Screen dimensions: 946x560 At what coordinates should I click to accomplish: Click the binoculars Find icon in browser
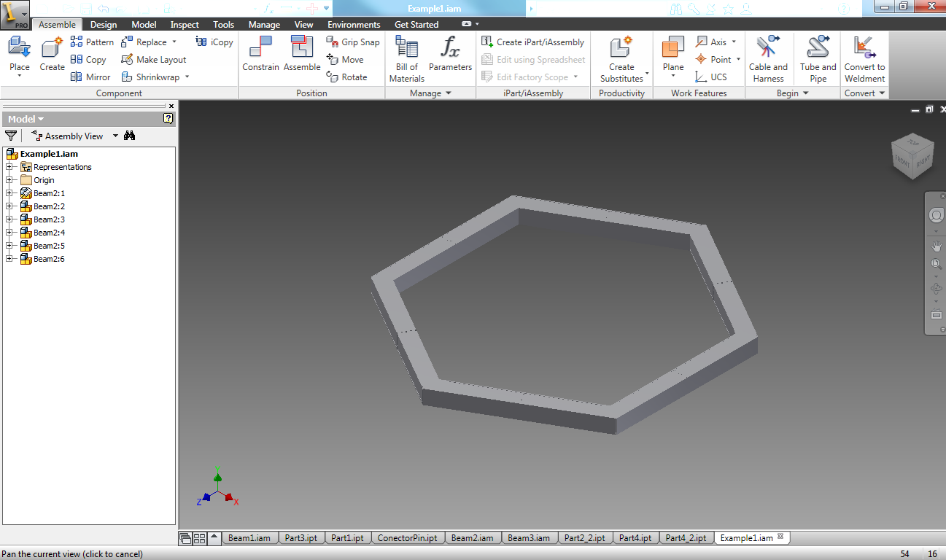tap(130, 136)
